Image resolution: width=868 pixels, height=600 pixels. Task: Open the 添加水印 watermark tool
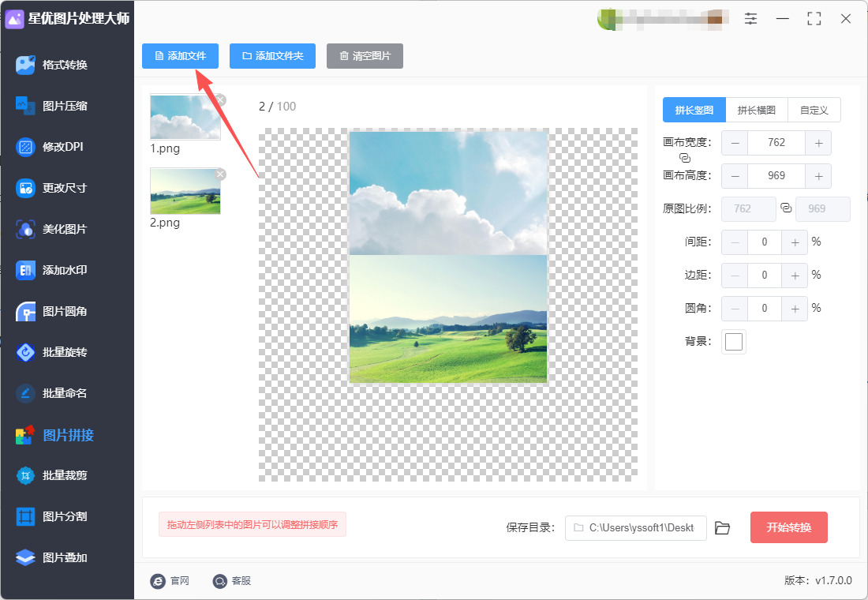51,270
